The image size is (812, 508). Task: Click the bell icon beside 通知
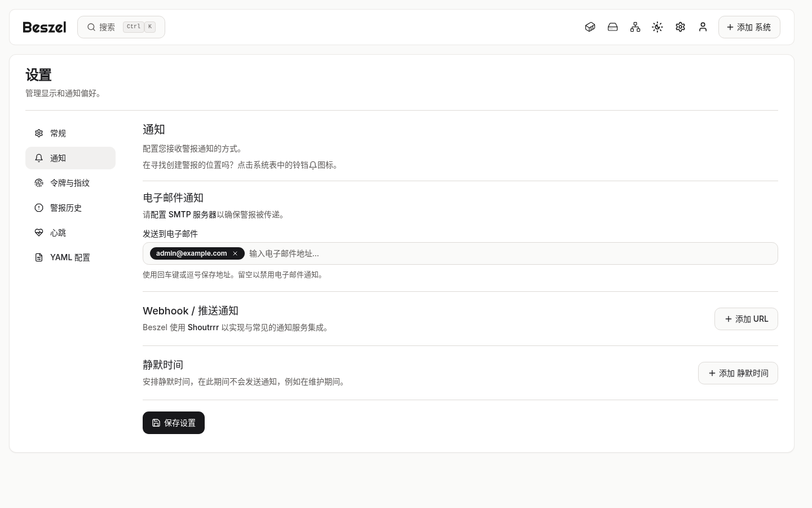point(39,158)
